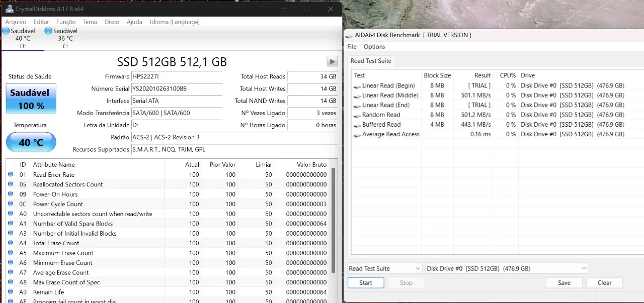This screenshot has height=303, width=644.
Task: Click the Total Host Reads value 34 GB
Action: pyautogui.click(x=312, y=77)
